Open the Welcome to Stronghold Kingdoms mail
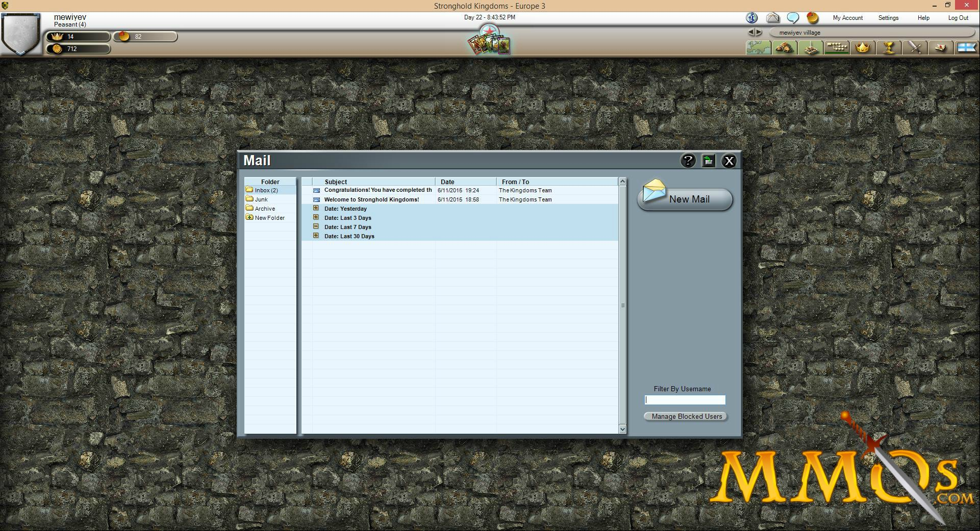 [x=371, y=199]
